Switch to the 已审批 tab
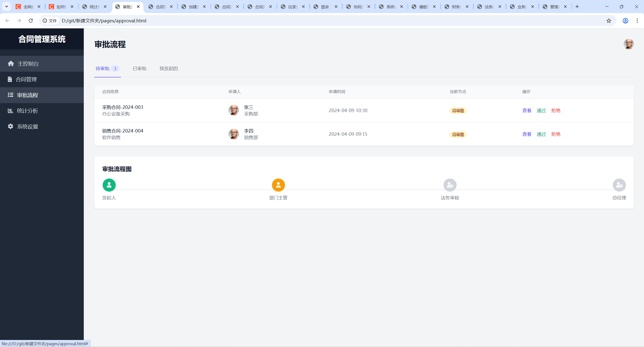 point(140,68)
